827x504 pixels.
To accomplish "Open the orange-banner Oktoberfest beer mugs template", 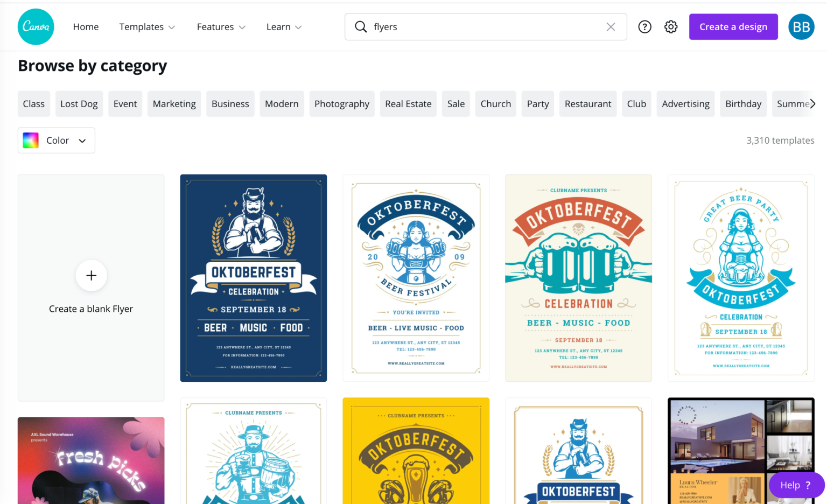I will point(579,278).
